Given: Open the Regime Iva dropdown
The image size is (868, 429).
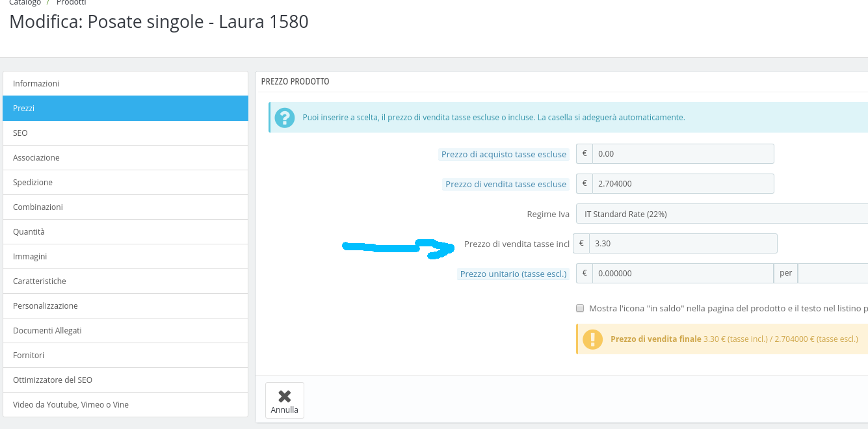Looking at the screenshot, I should tap(722, 214).
